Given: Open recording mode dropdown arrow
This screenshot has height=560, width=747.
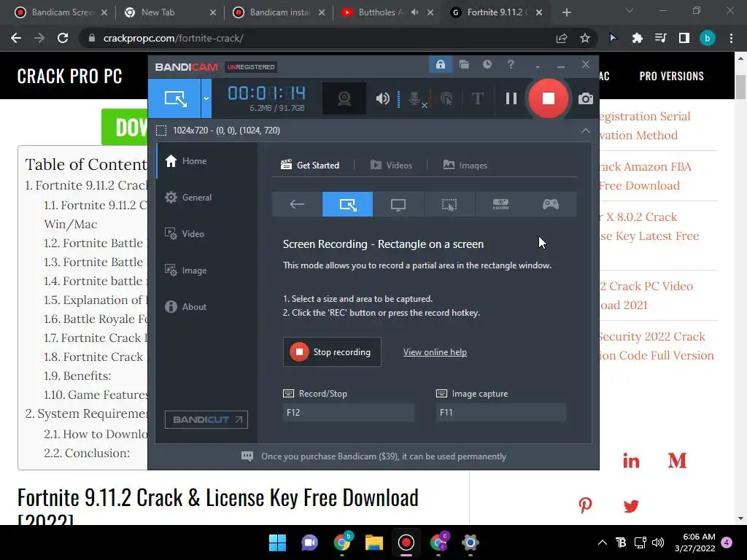Looking at the screenshot, I should [x=206, y=98].
